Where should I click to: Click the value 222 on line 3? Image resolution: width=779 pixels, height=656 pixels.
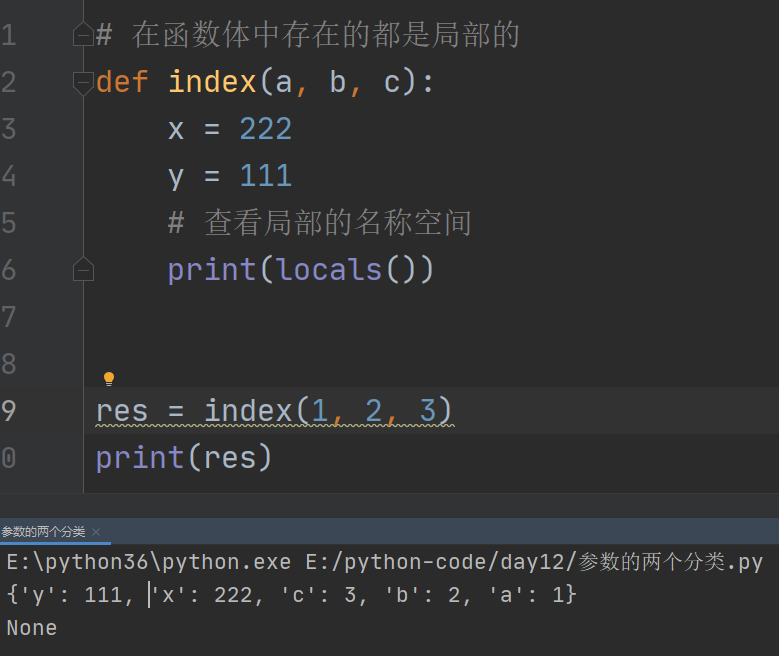266,129
